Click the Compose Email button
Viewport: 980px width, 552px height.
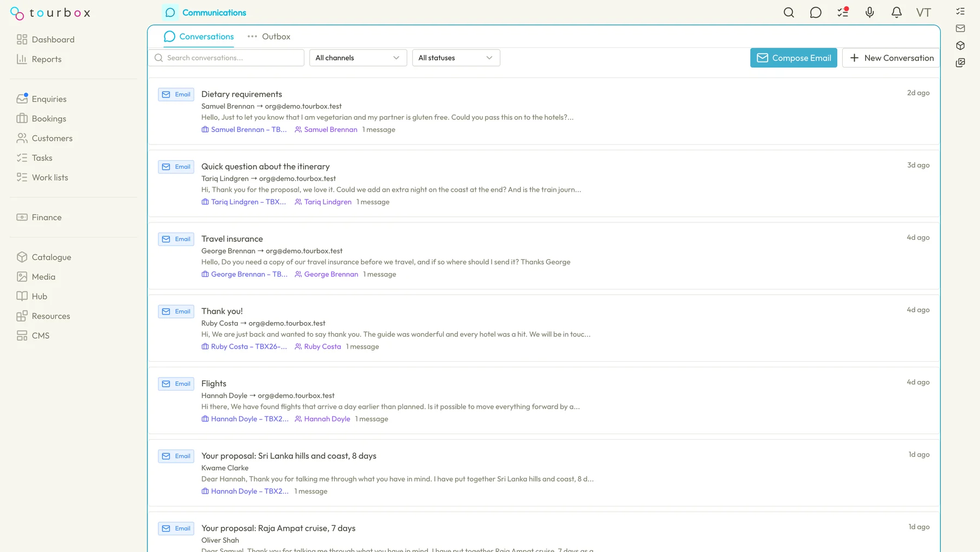pyautogui.click(x=793, y=58)
